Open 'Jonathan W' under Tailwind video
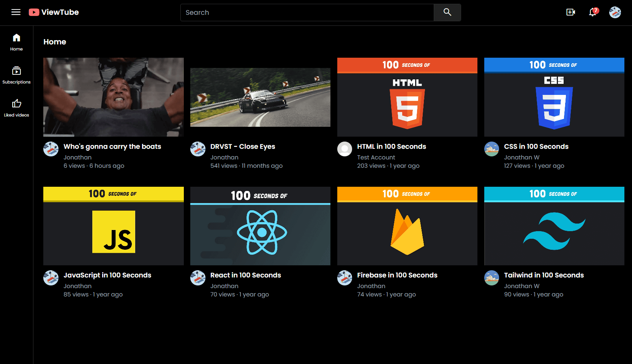 [521, 286]
